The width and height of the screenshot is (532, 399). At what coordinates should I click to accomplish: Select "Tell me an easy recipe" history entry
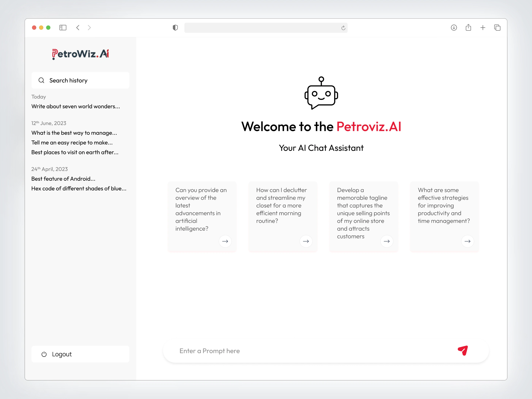[x=72, y=142]
